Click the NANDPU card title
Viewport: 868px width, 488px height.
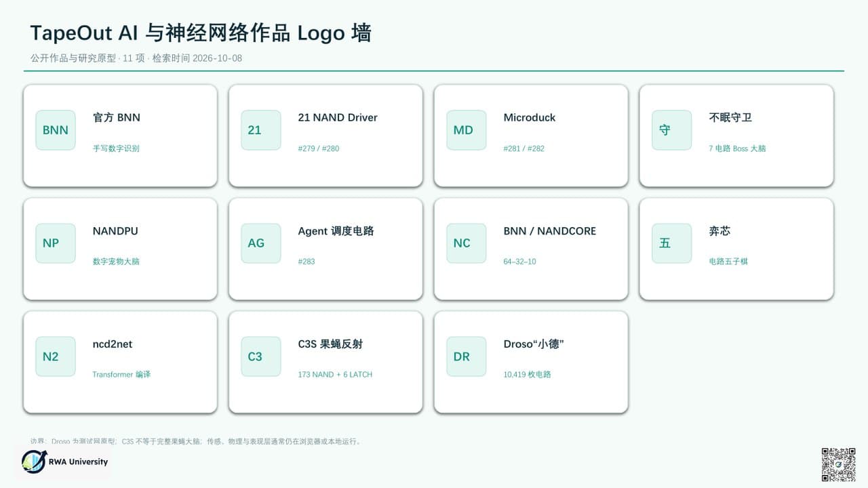(x=115, y=230)
